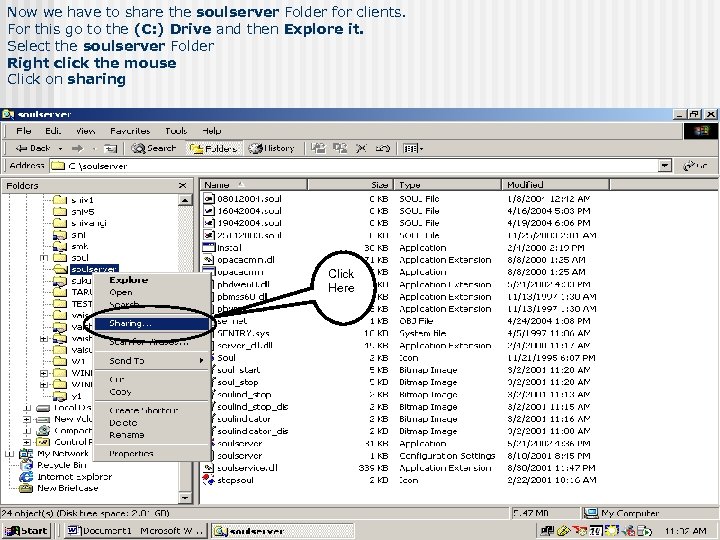Screen dimensions: 720x540
Task: Select the New Briefcase tree icon
Action: tap(26, 488)
